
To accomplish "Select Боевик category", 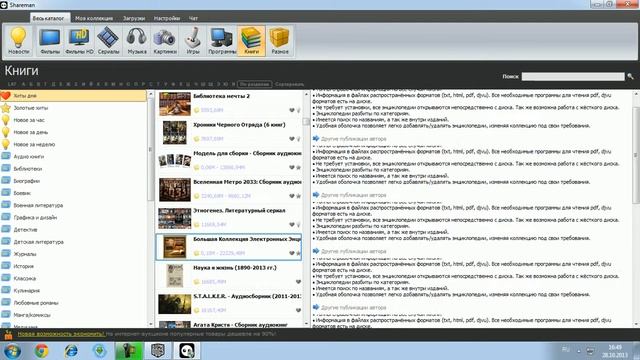I will click(x=22, y=193).
